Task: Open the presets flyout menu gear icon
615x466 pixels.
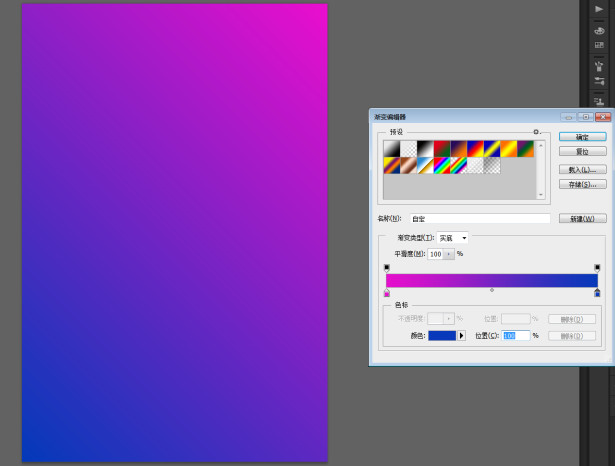Action: point(536,131)
